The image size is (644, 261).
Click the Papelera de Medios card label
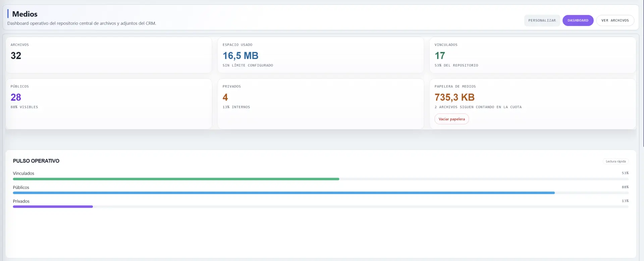pyautogui.click(x=455, y=87)
